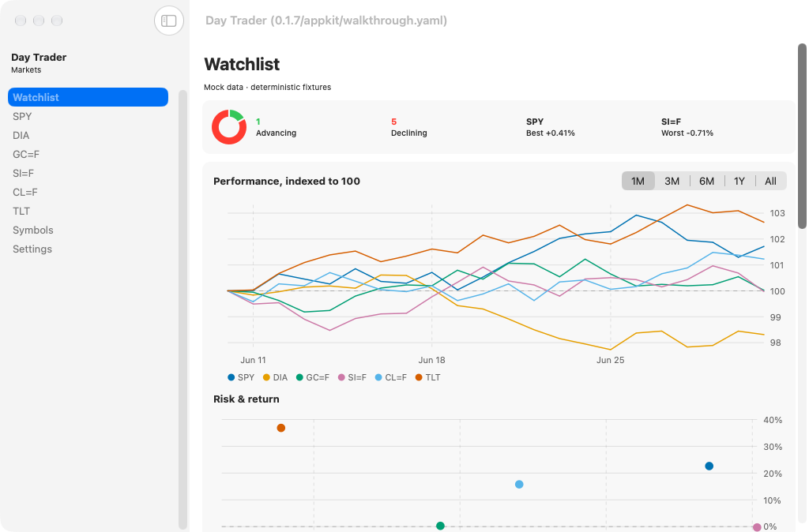This screenshot has width=809, height=532.
Task: Open Settings from the sidebar
Action: 88,249
